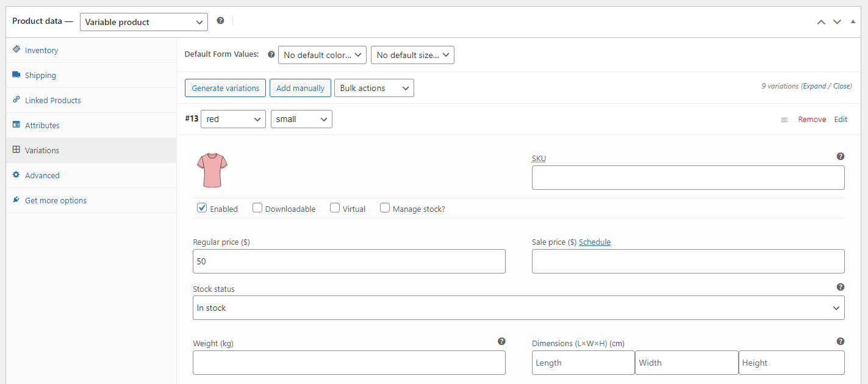Enable the Manage stock? checkbox

pos(385,208)
